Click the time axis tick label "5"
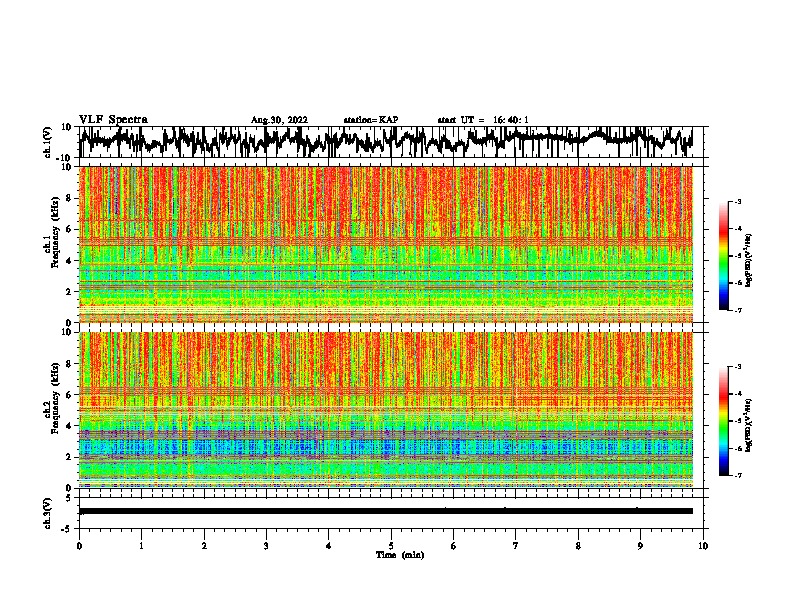The height and width of the screenshot is (612, 792). click(x=391, y=546)
